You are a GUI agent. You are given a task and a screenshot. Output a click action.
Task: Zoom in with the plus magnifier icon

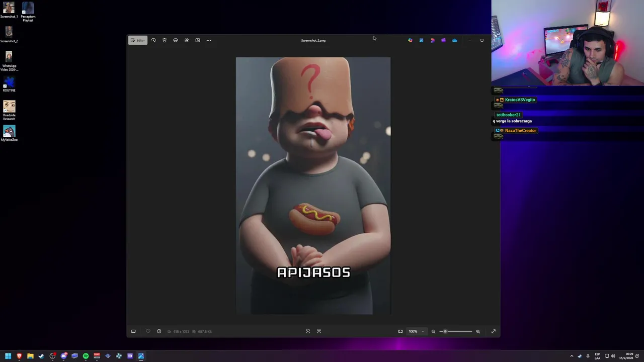(478, 331)
